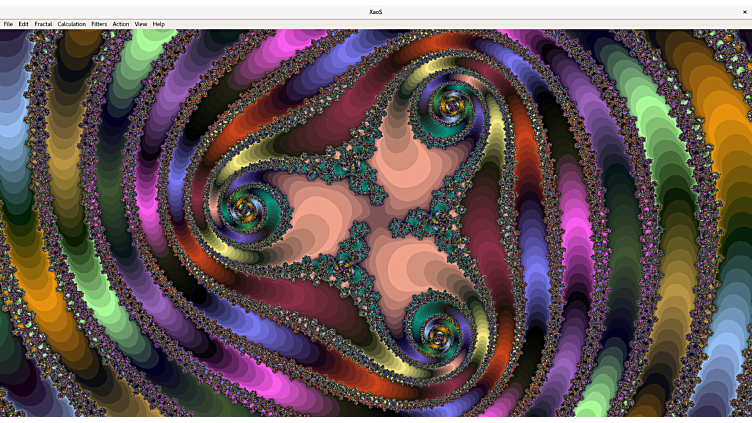Image resolution: width=752 pixels, height=423 pixels.
Task: Open the Calculation menu
Action: pos(71,24)
